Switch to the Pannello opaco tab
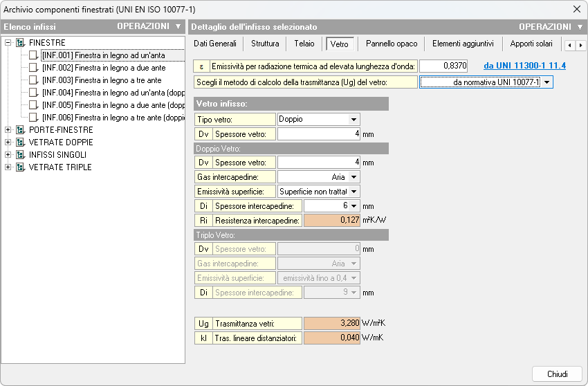The image size is (588, 386). [x=392, y=44]
